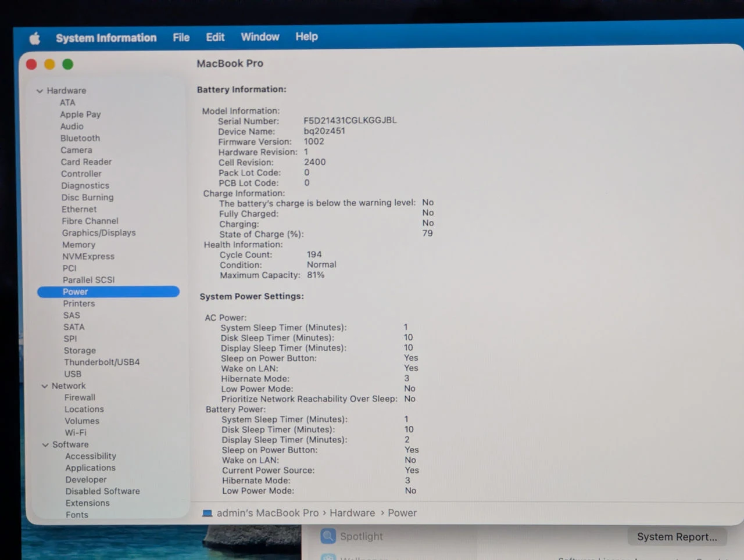Select Ethernet in the sidebar

point(79,209)
